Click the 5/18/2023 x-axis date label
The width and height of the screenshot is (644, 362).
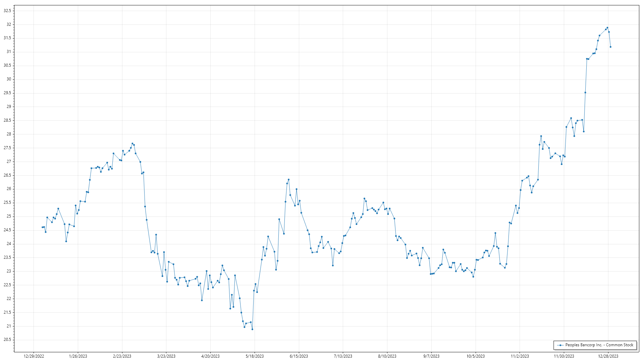coord(255,356)
